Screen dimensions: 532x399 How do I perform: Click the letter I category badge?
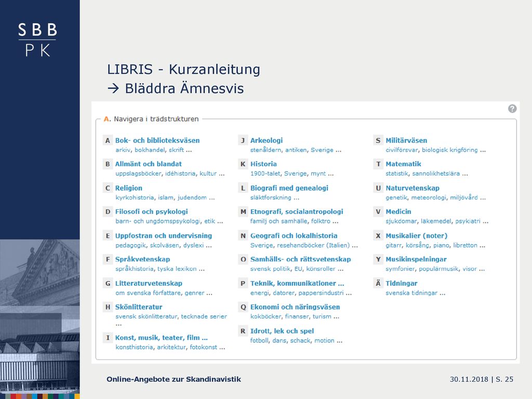pyautogui.click(x=108, y=338)
